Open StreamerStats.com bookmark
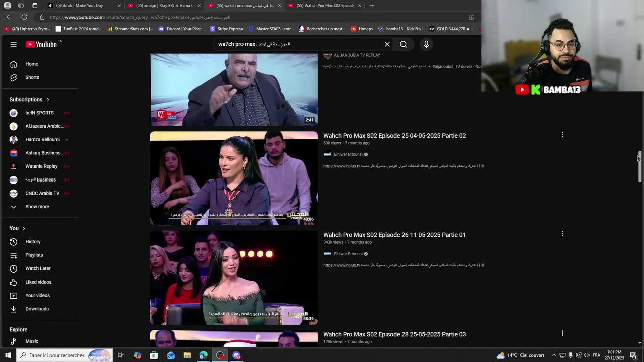This screenshot has height=362, width=644. point(130,29)
